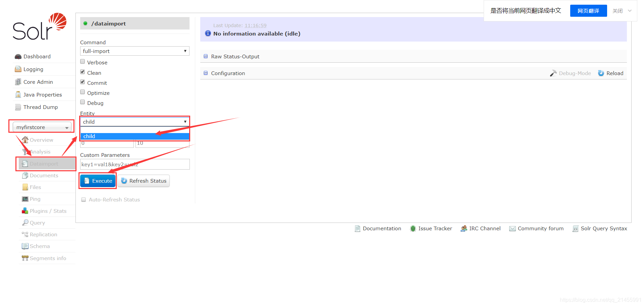This screenshot has width=644, height=306.
Task: Click the Refresh Status button
Action: click(144, 181)
